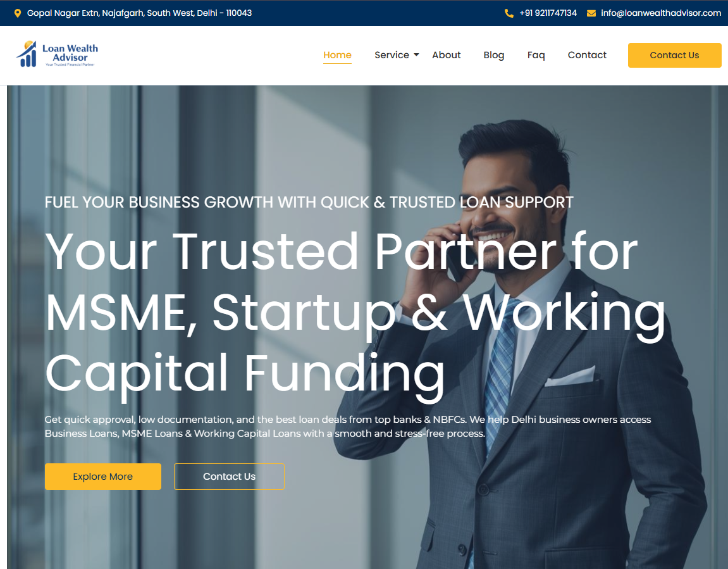Expand the Service dropdown arrow

416,55
